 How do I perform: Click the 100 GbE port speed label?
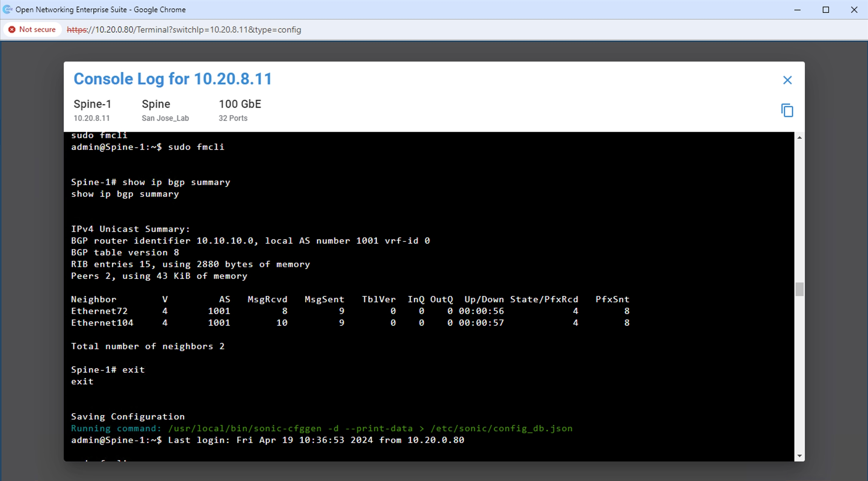[240, 104]
